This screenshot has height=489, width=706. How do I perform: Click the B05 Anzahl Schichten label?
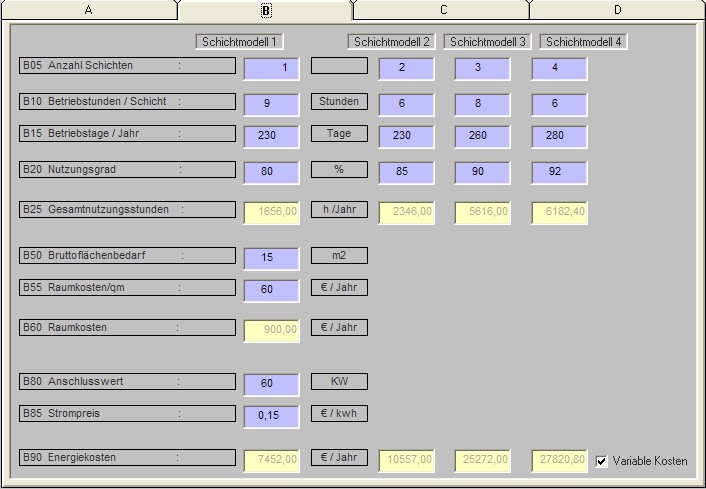point(127,65)
